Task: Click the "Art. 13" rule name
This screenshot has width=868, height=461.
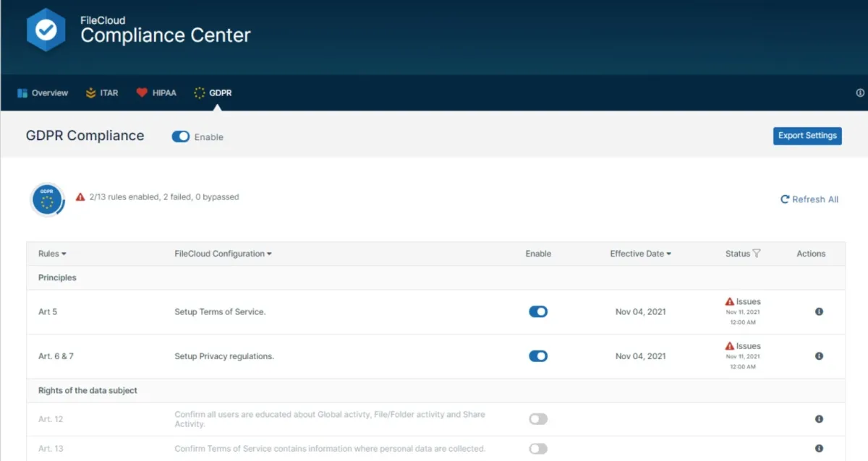Action: pos(51,449)
